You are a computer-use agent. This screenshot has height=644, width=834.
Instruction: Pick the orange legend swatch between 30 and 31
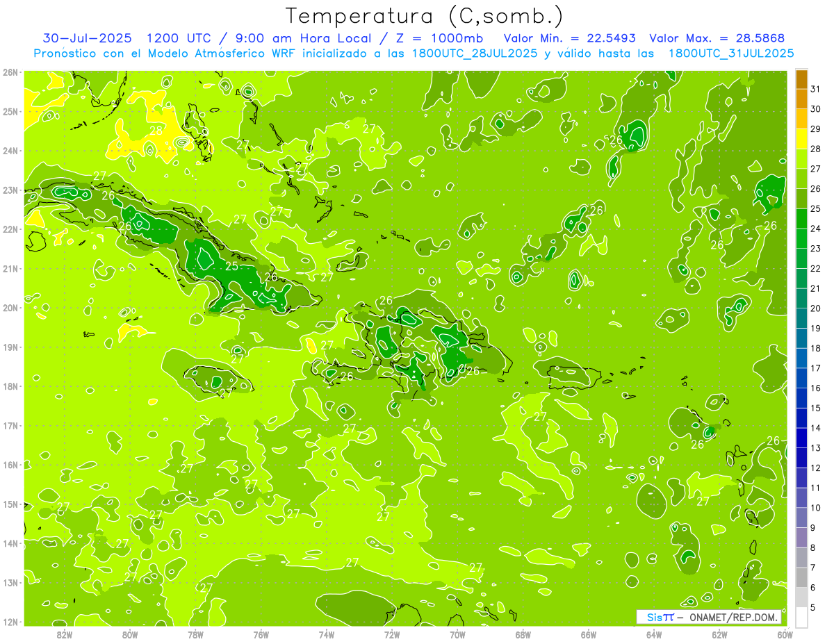pyautogui.click(x=801, y=99)
